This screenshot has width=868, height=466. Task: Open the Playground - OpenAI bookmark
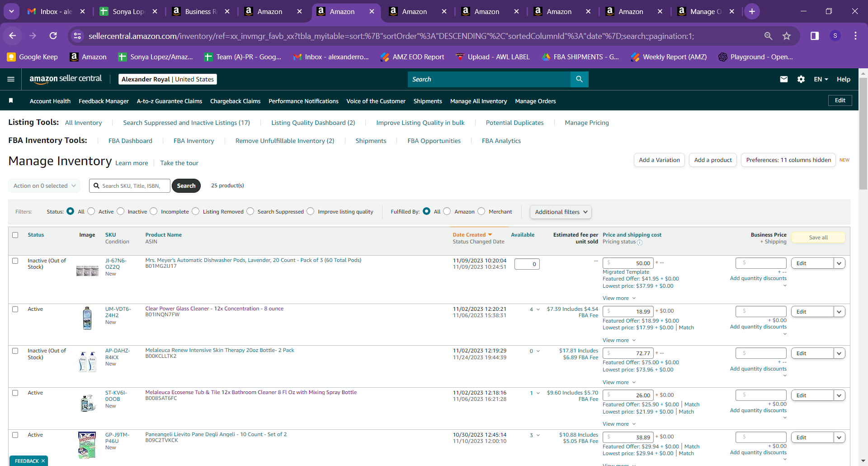[756, 57]
